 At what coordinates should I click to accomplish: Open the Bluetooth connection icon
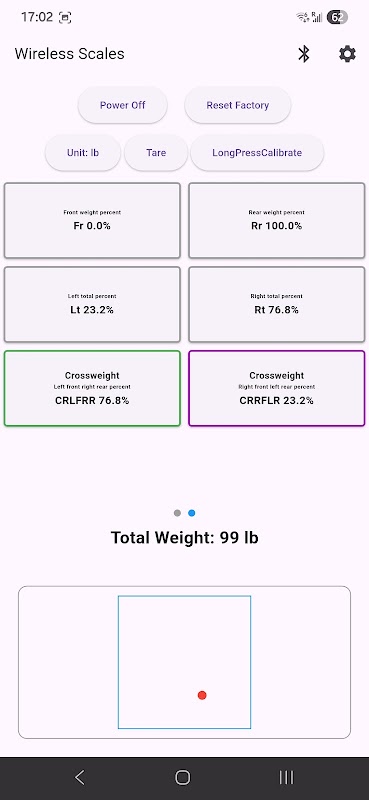pyautogui.click(x=304, y=54)
